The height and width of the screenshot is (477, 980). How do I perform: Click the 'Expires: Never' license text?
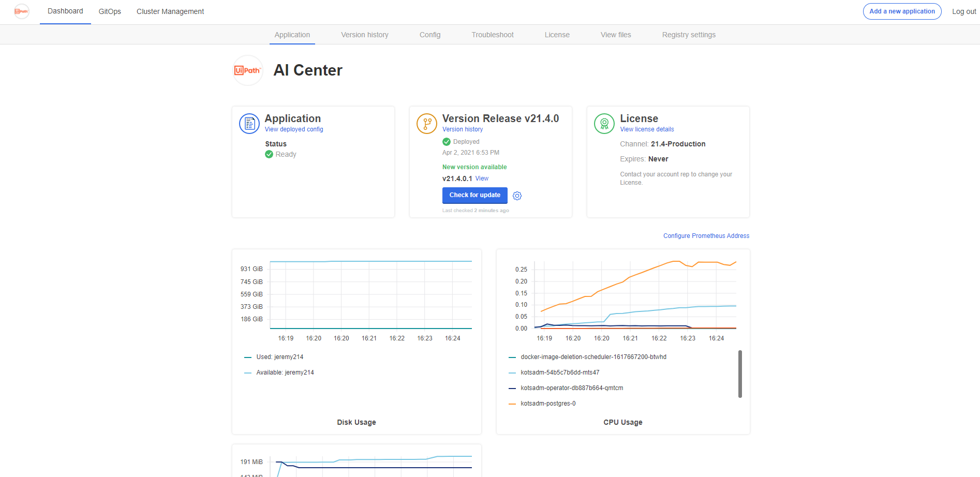(x=644, y=159)
